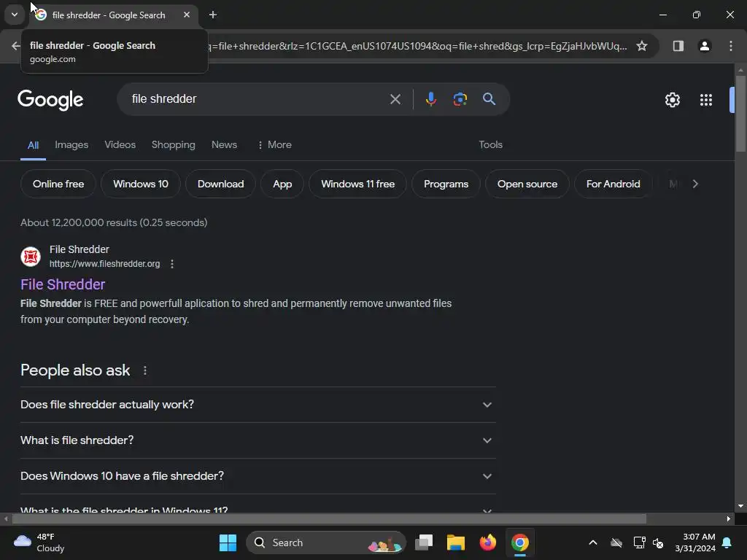This screenshot has width=747, height=560.
Task: Open a new tab
Action: coord(213,15)
